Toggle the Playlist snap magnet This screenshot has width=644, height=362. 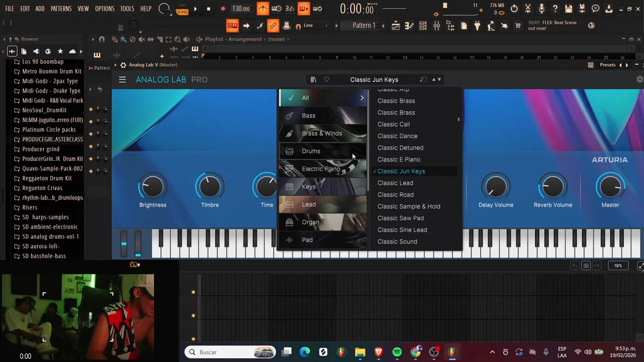pos(102,39)
